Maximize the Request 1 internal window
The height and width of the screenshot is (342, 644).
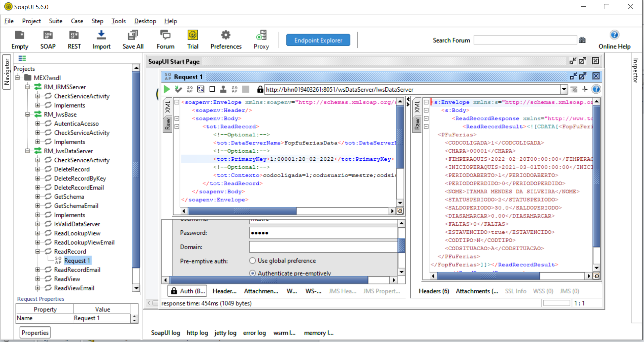click(x=582, y=76)
